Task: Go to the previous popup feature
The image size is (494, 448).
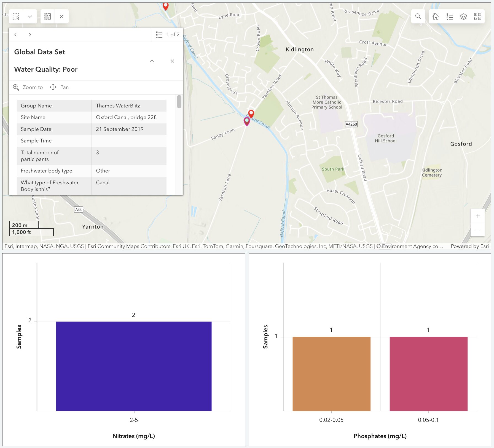Action: (x=16, y=35)
